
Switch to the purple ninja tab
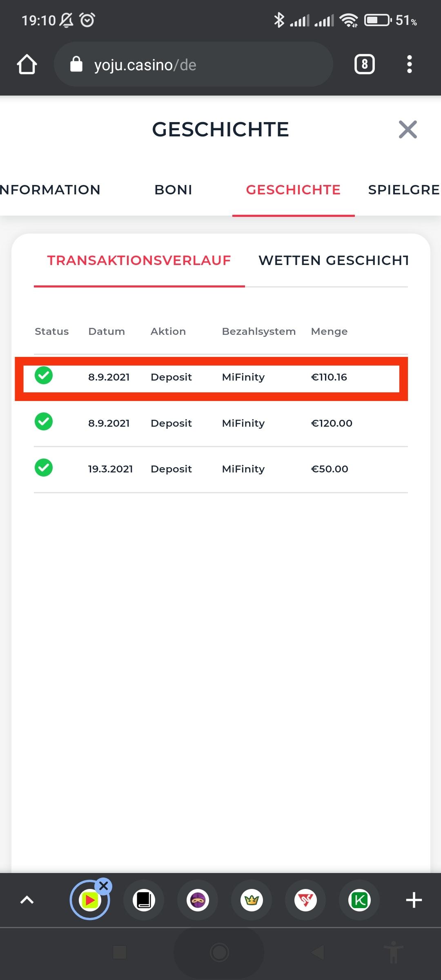pos(198,900)
